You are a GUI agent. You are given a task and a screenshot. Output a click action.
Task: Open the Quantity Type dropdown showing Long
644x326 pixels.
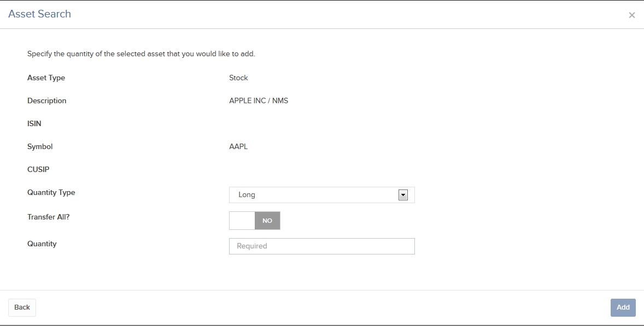pyautogui.click(x=321, y=195)
